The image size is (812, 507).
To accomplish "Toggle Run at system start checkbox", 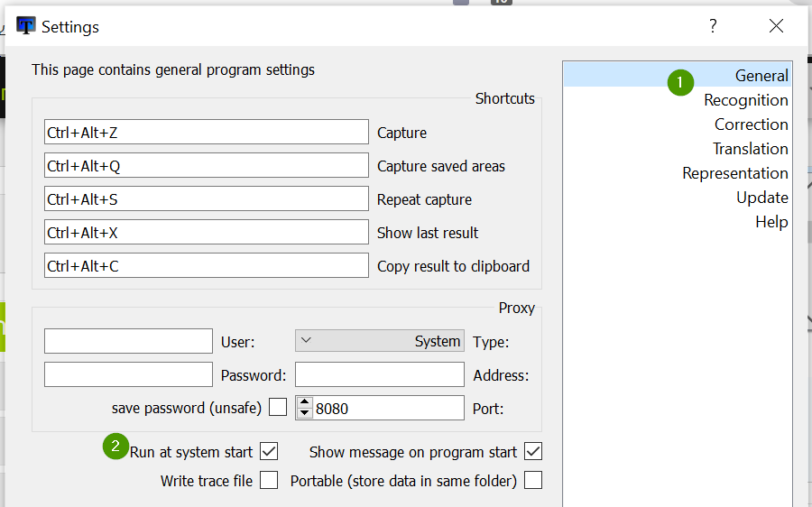I will (x=269, y=451).
